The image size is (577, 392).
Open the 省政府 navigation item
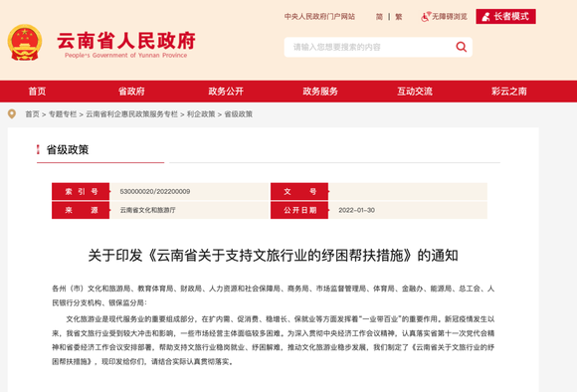131,92
